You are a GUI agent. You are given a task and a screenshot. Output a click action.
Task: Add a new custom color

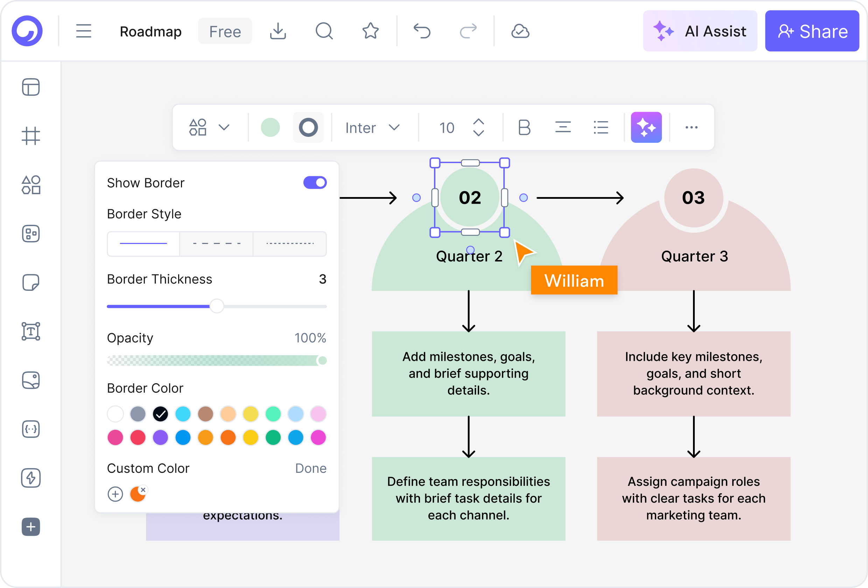click(115, 494)
